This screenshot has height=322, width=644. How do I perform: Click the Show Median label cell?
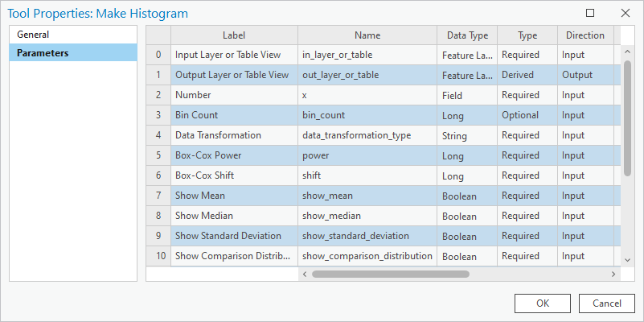234,216
